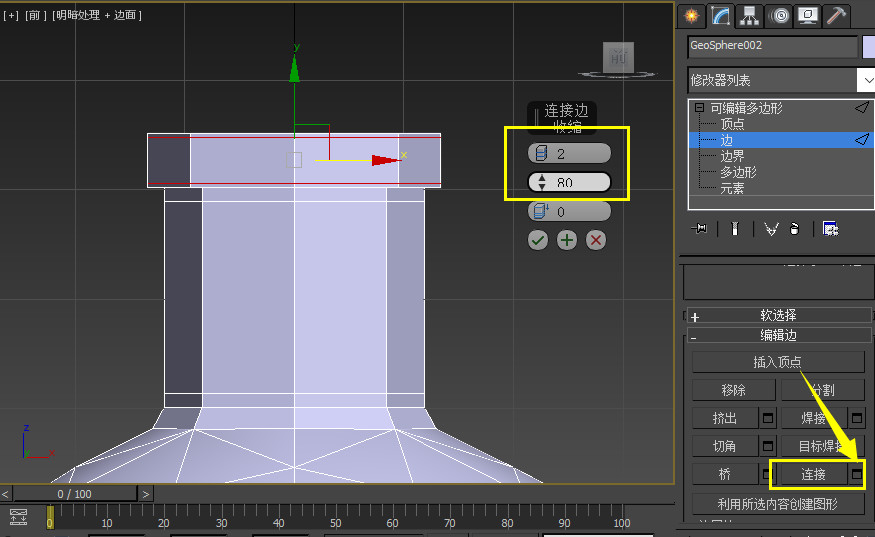The image size is (875, 537).
Task: Toggle show end result in modifier stack
Action: (735, 229)
